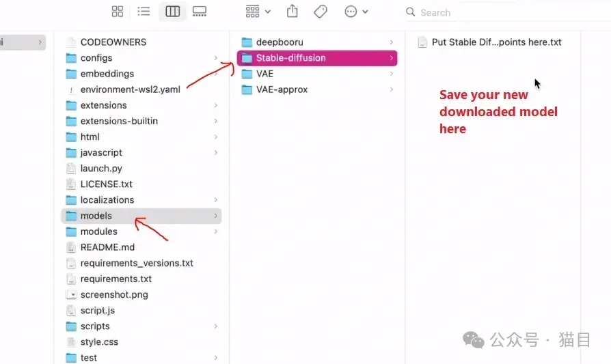Expand chevron beside localizations folder
The image size is (611, 364).
coord(215,199)
